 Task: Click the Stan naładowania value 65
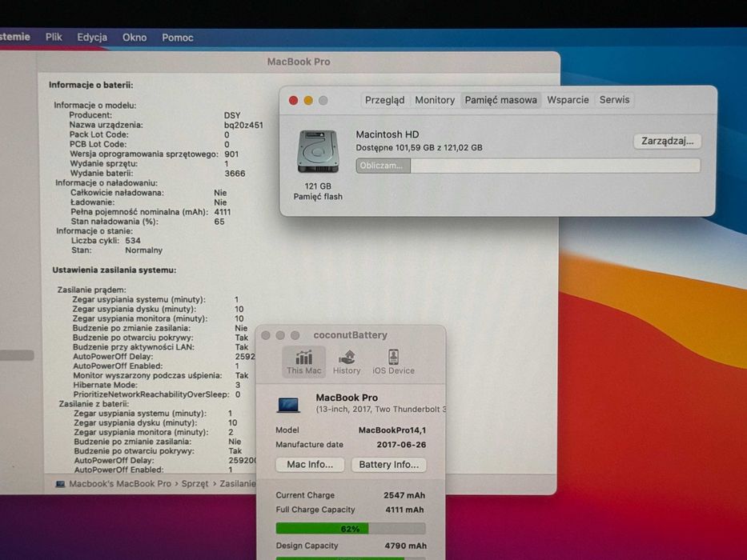coord(219,222)
